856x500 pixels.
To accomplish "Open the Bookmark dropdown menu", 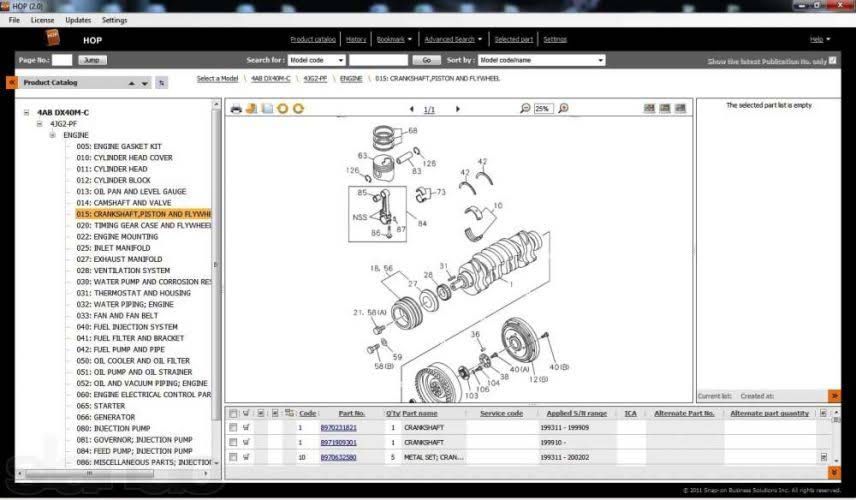I will pos(394,39).
